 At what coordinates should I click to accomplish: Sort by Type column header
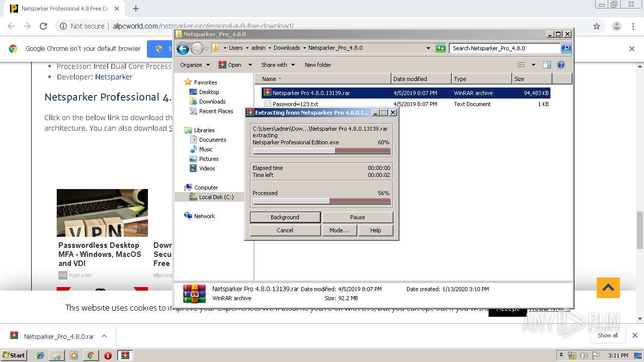coord(481,79)
